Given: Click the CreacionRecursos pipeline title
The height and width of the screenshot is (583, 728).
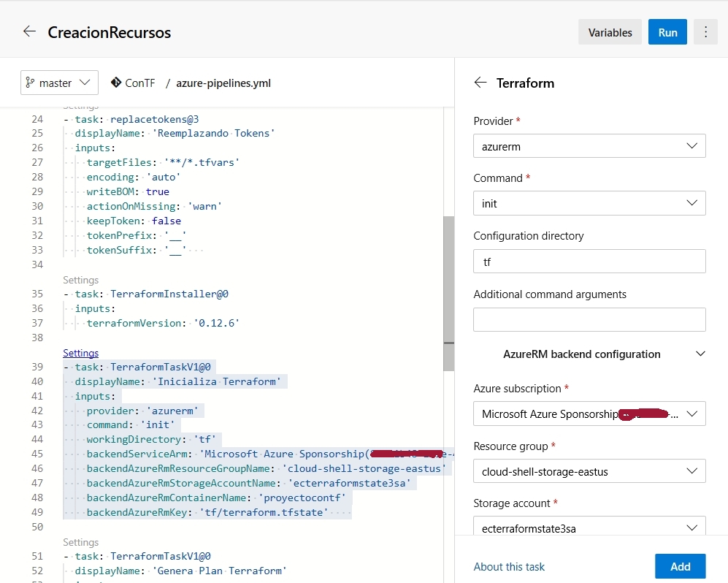Looking at the screenshot, I should (x=109, y=33).
